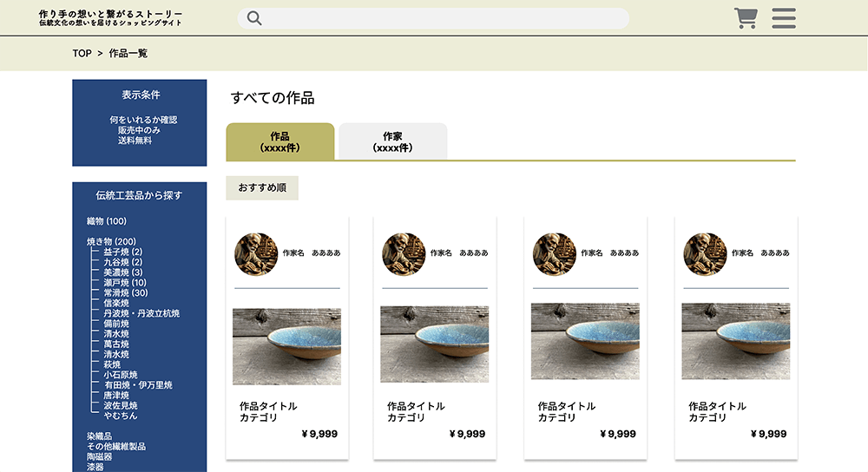Toggle the 送料無料 filter
Screen dimensions: 868x472
click(135, 141)
